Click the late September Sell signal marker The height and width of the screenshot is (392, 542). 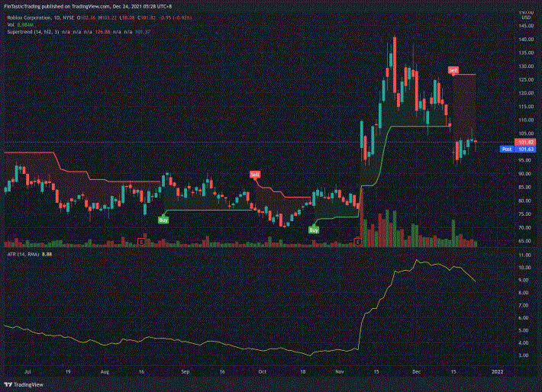pyautogui.click(x=255, y=175)
